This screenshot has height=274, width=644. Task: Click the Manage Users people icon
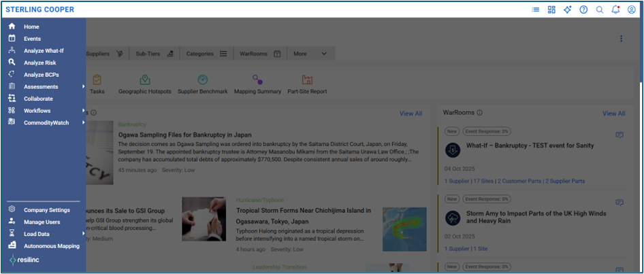click(x=12, y=222)
